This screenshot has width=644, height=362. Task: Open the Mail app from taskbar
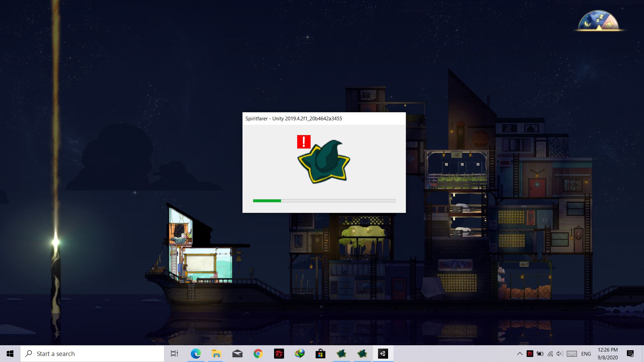point(237,354)
